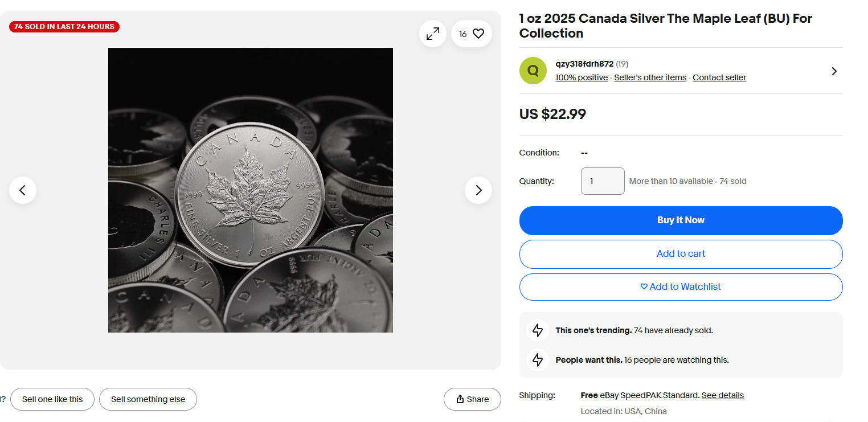Viewport: 868px width, 422px height.
Task: Show the previous product image
Action: click(23, 190)
